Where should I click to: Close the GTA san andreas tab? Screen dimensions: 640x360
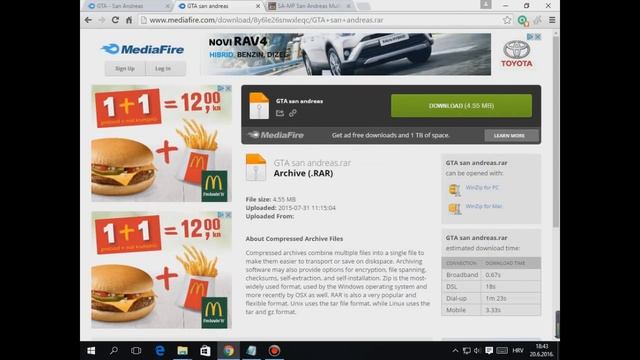pos(258,6)
